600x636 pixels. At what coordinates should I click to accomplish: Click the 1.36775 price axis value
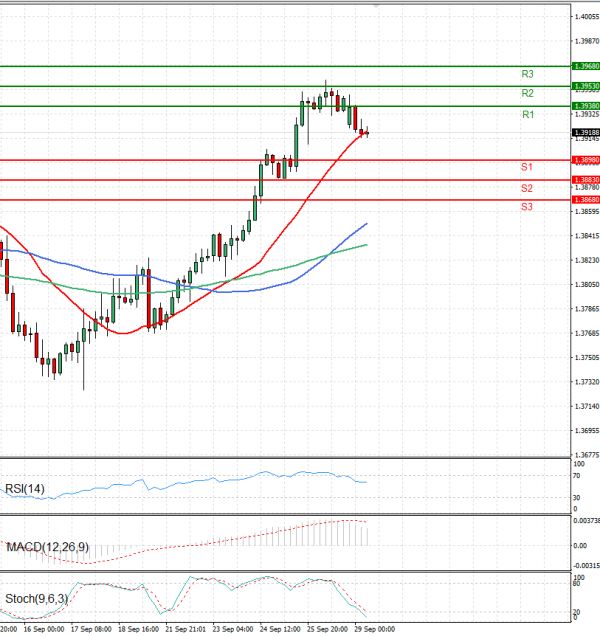[587, 455]
